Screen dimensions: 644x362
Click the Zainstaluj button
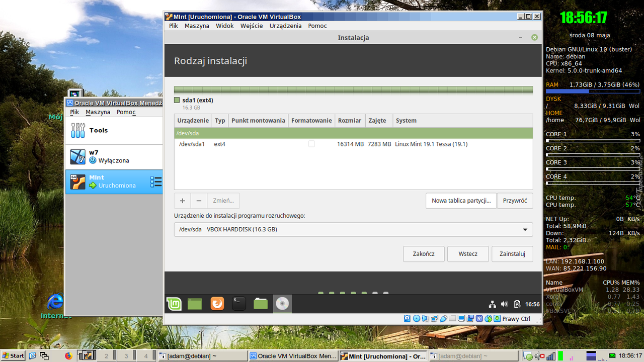pos(512,254)
